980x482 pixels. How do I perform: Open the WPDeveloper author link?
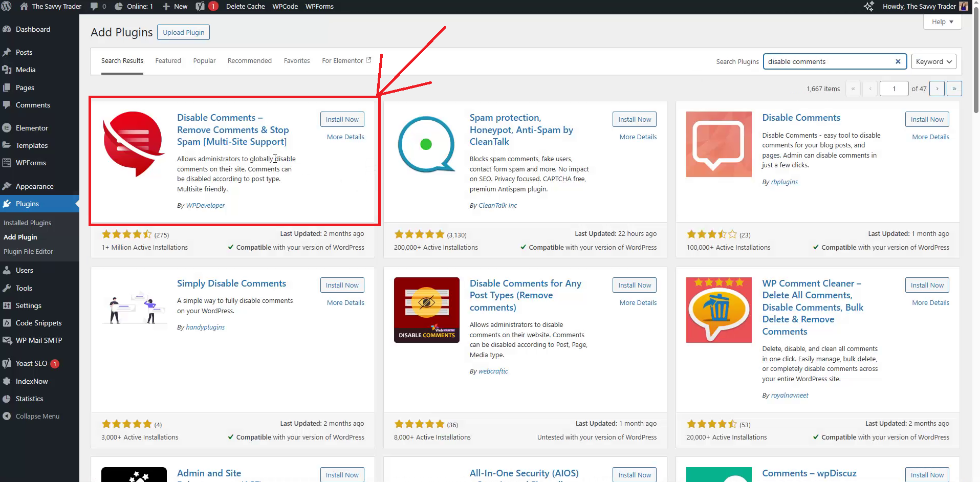(205, 206)
